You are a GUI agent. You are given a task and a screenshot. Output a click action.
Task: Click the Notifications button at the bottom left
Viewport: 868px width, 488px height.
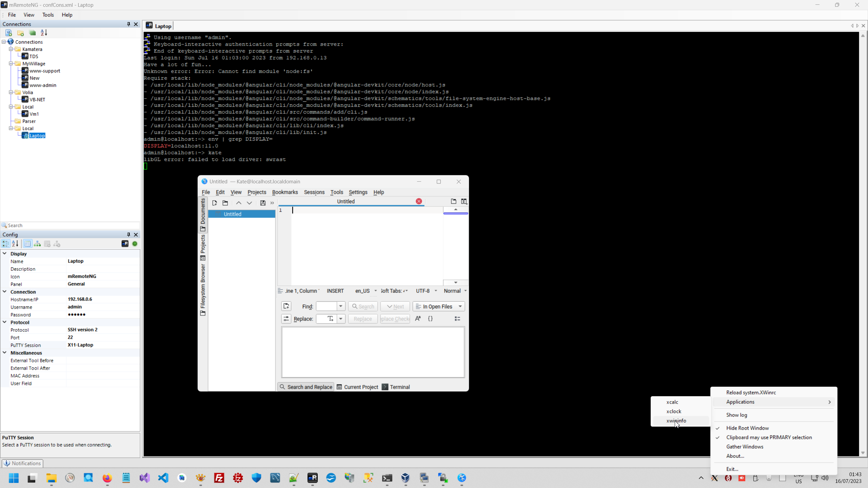(x=22, y=463)
